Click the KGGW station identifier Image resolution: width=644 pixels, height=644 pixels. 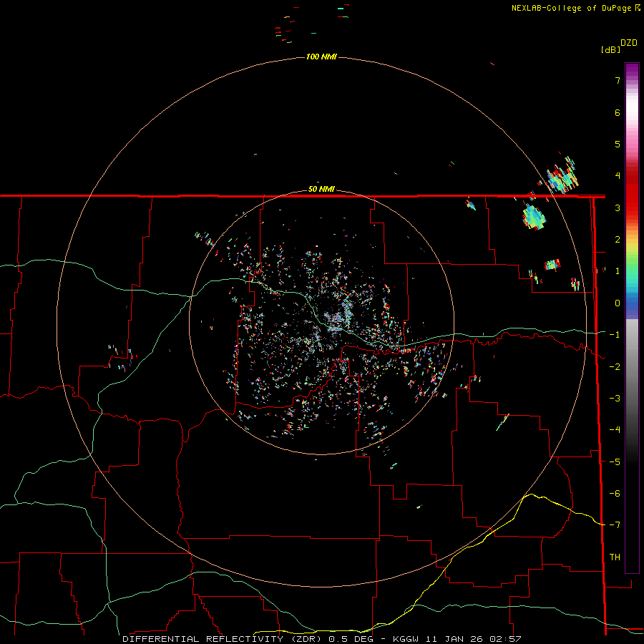click(x=407, y=639)
